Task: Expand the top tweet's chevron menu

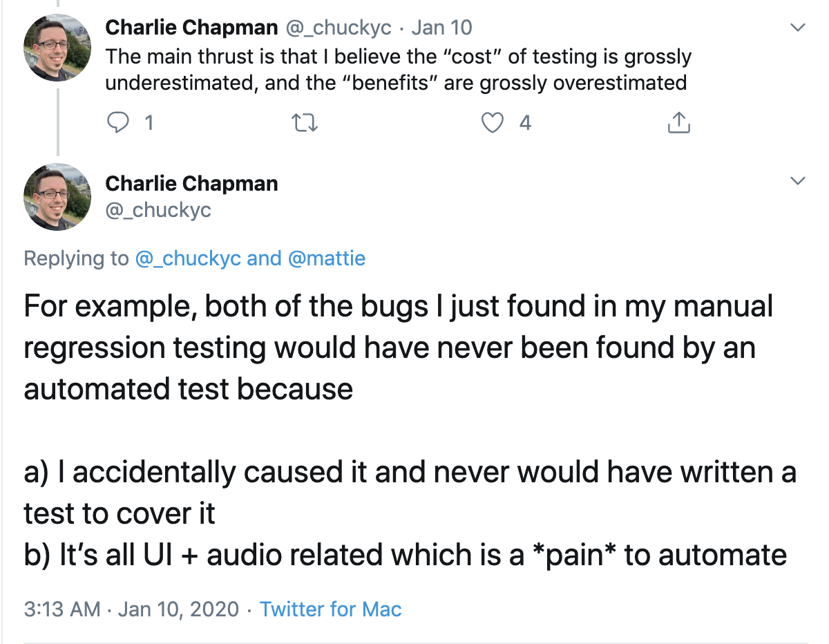Action: point(798,28)
